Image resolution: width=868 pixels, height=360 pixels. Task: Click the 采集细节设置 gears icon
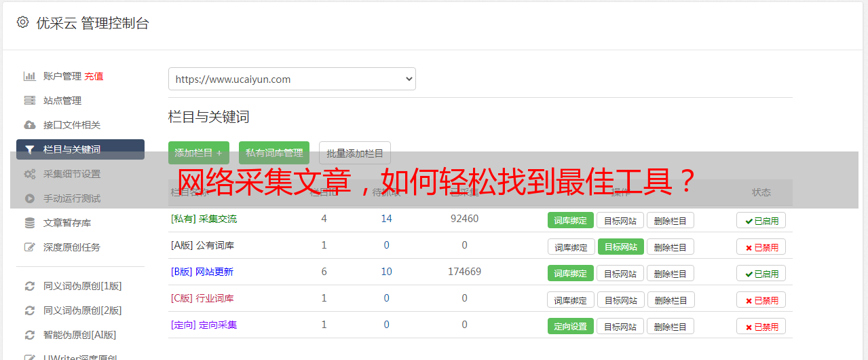(29, 174)
